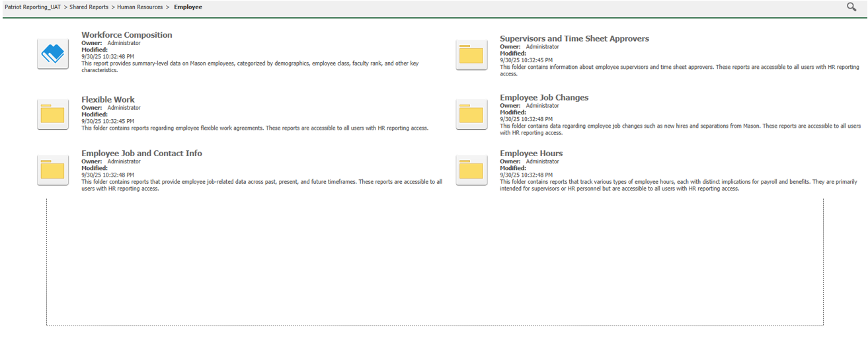Image resolution: width=868 pixels, height=352 pixels.
Task: Click the search magnifying glass icon
Action: [851, 7]
